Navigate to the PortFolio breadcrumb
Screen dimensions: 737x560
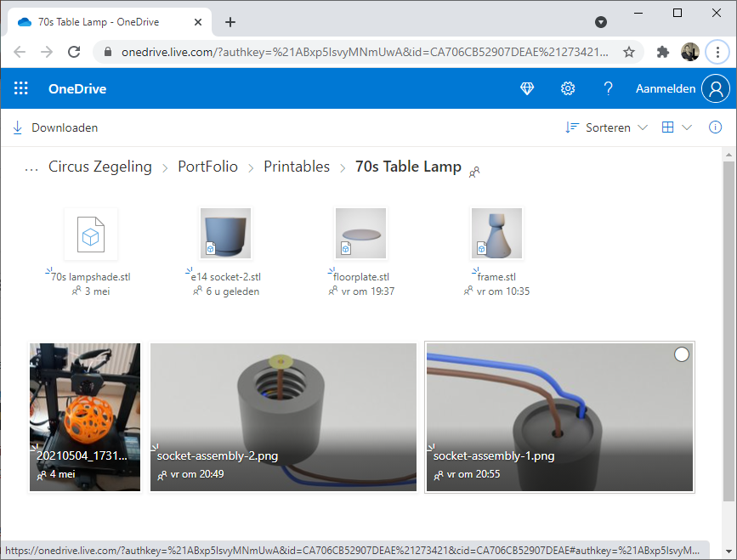[x=207, y=167]
